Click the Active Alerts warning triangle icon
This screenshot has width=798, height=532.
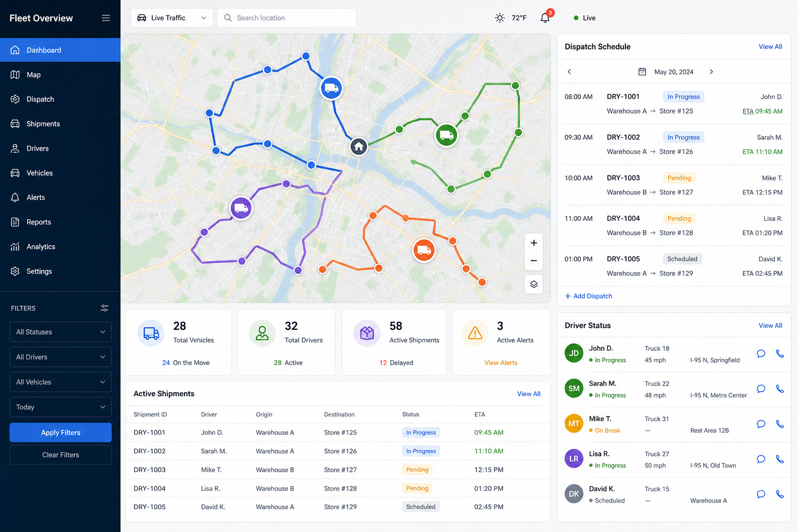click(475, 333)
